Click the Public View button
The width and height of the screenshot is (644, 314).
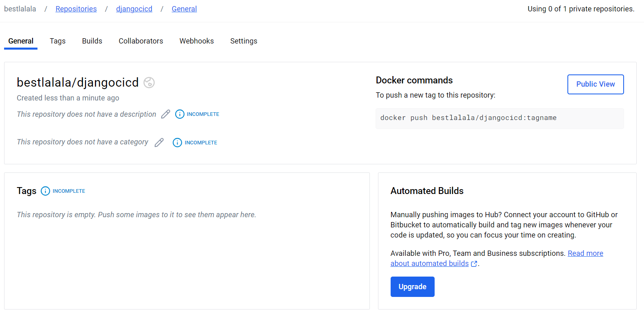(596, 84)
